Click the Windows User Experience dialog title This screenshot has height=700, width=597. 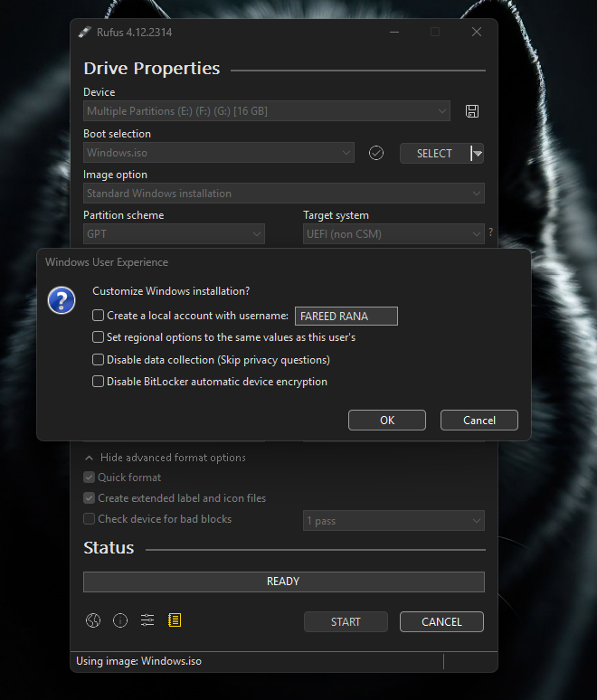coord(107,262)
